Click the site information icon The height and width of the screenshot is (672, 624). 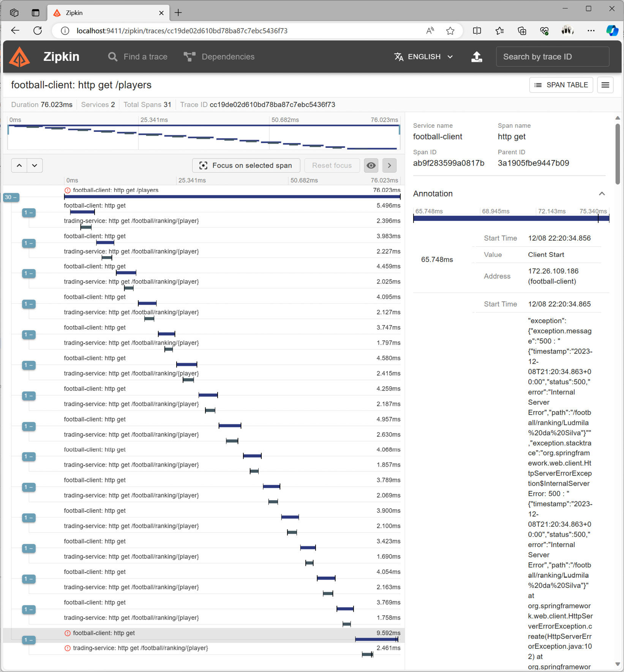click(x=65, y=31)
